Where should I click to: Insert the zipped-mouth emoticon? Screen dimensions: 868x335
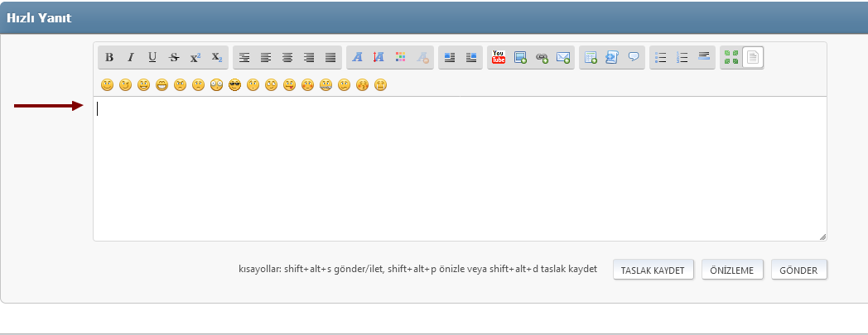point(325,85)
